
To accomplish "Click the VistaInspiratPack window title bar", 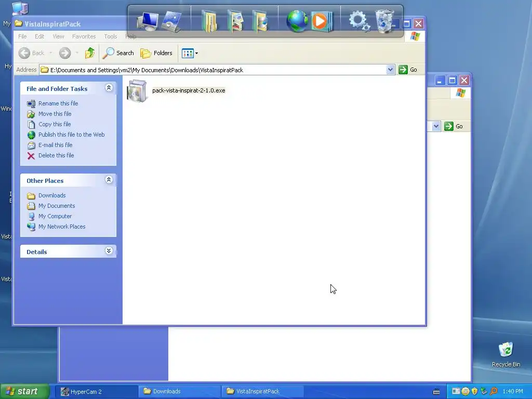I will [x=71, y=24].
